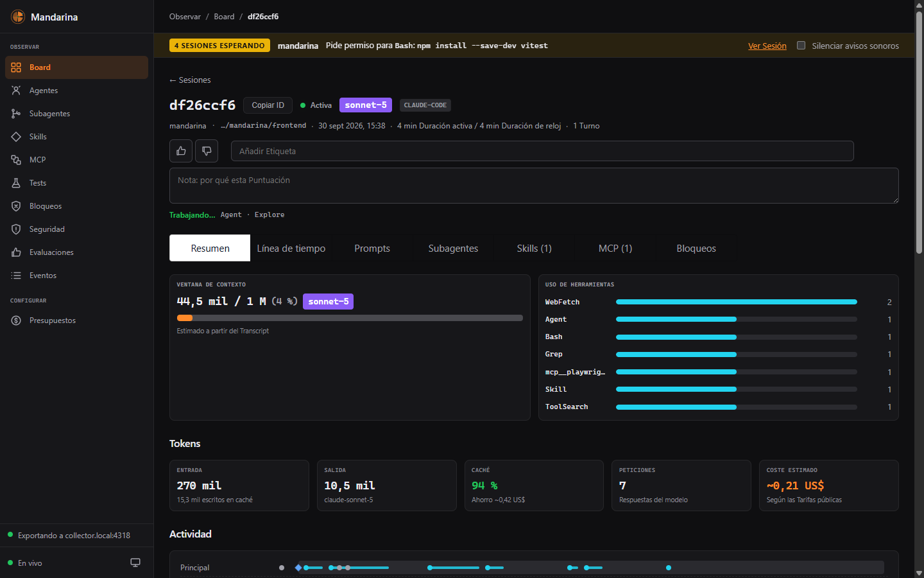Copy the session ID with Copiar ID
This screenshot has height=578, width=924.
268,105
